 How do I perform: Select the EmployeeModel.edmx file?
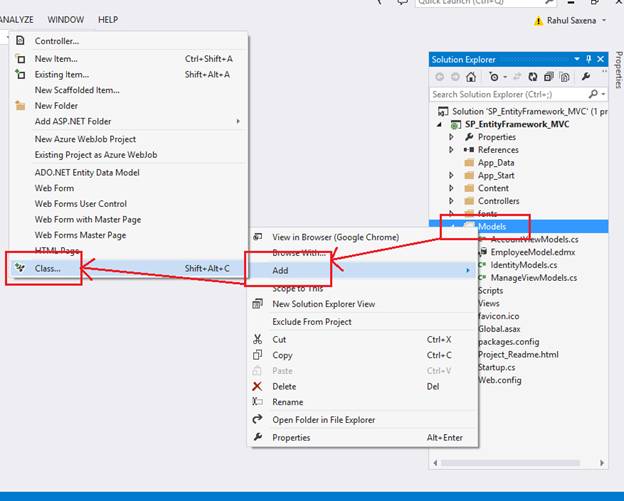coord(532,252)
